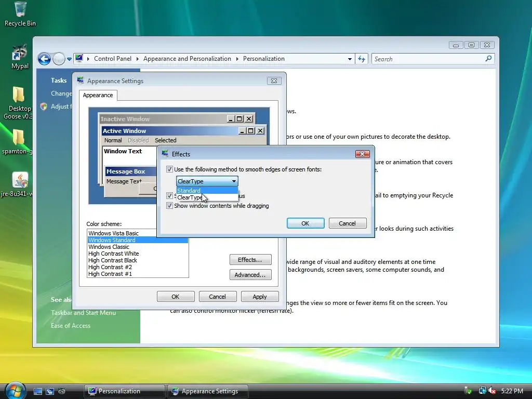Click the shield icon beside Adjust task
This screenshot has height=399, width=532.
44,107
